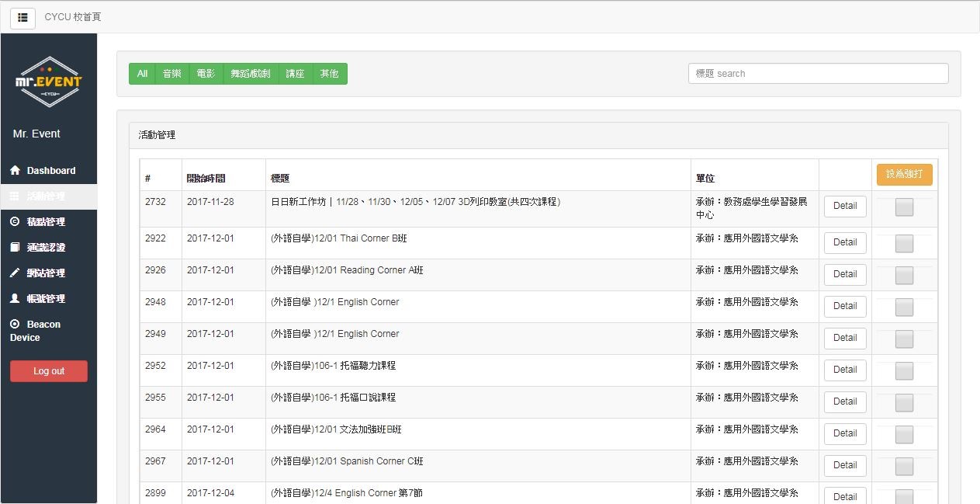Open Detail for event 2926
The width and height of the screenshot is (980, 504).
tap(845, 274)
